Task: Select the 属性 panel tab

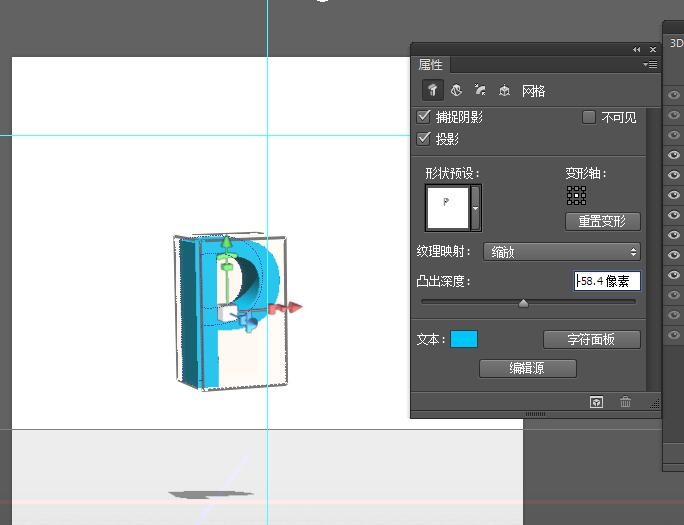Action: 431,65
